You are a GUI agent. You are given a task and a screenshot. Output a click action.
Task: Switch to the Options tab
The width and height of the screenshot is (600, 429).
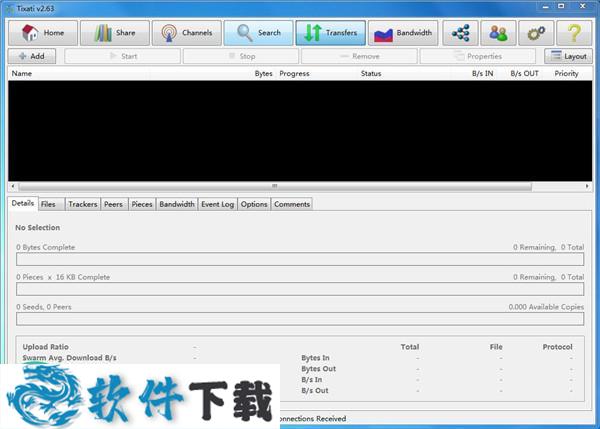tap(254, 204)
